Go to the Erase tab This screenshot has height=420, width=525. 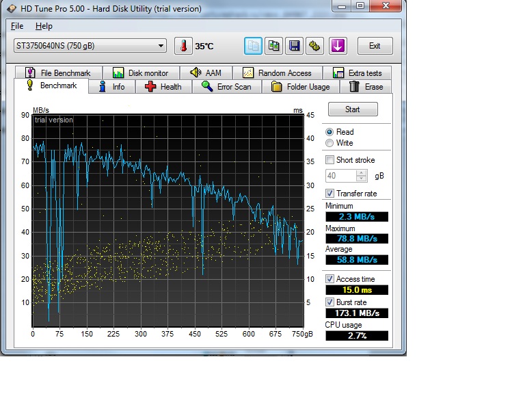click(x=366, y=87)
